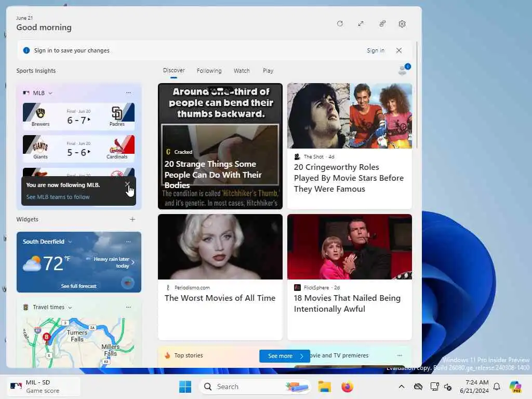Open Giants vs Cardinals game score
Screen dimensions: 532x399
tap(79, 149)
